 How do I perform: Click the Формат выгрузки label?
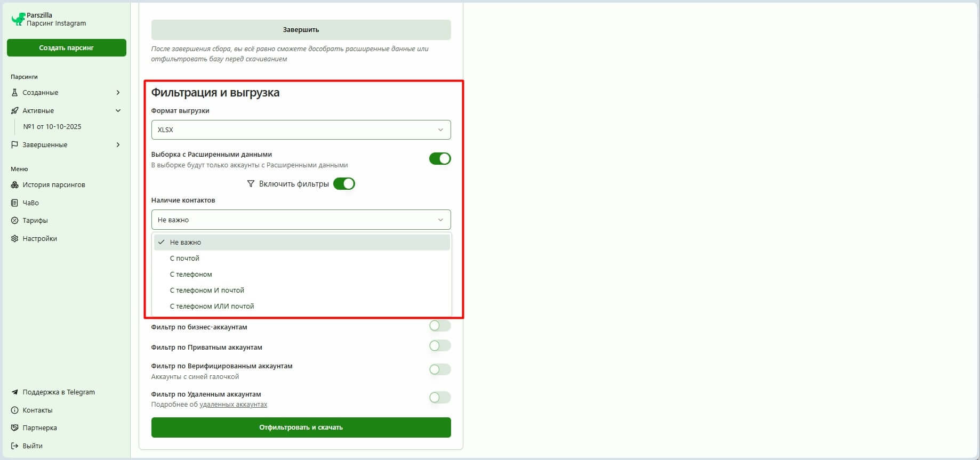click(x=180, y=111)
